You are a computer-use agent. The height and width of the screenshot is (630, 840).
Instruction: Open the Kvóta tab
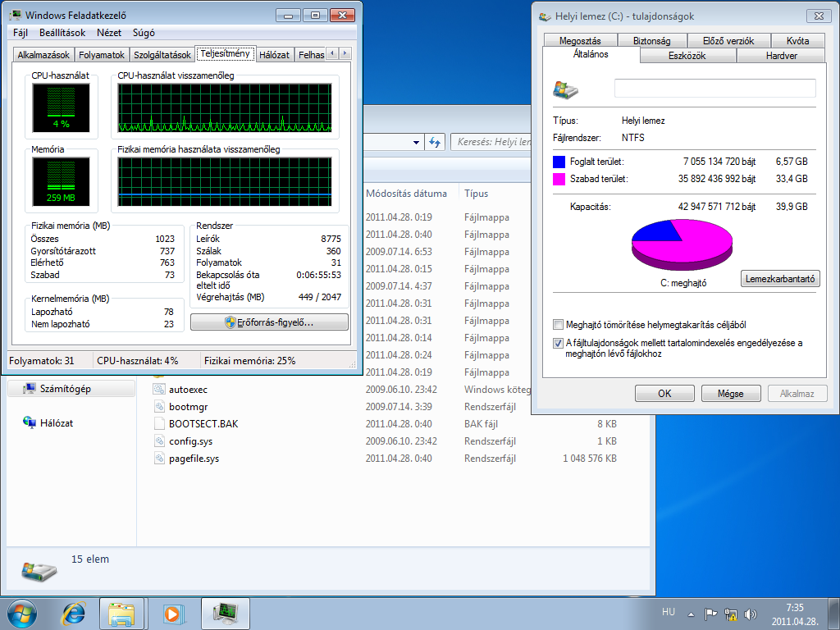[797, 41]
